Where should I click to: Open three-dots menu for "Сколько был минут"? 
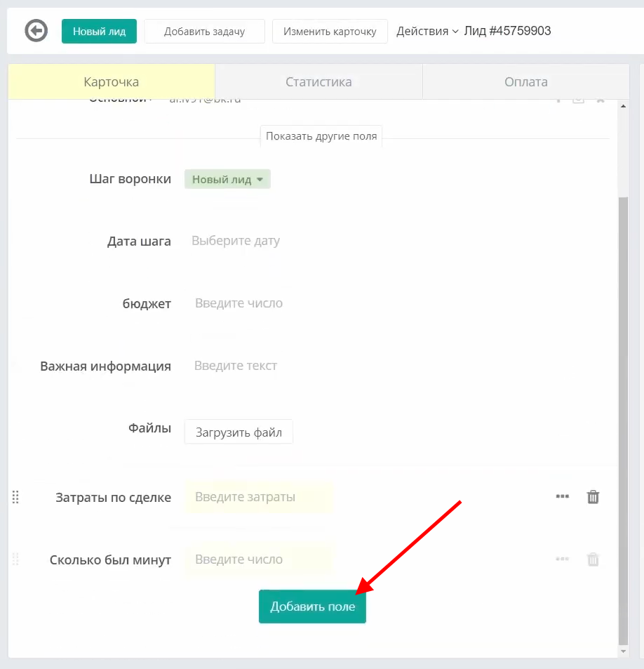(562, 559)
